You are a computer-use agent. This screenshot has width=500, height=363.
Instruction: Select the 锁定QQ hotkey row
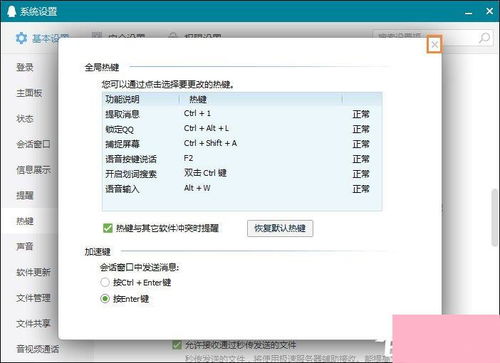pos(242,129)
